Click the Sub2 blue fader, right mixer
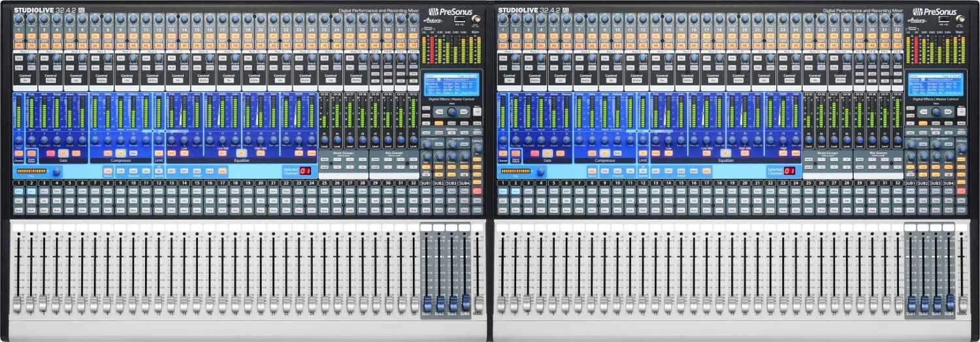Viewport: 980px width, 342px height. click(x=925, y=303)
